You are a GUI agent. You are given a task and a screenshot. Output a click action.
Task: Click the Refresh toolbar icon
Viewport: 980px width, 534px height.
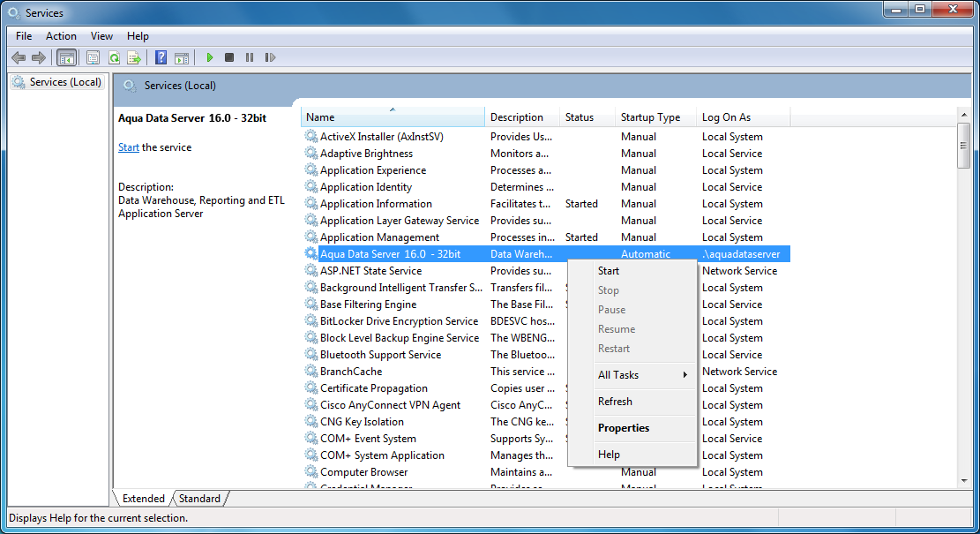tap(114, 57)
